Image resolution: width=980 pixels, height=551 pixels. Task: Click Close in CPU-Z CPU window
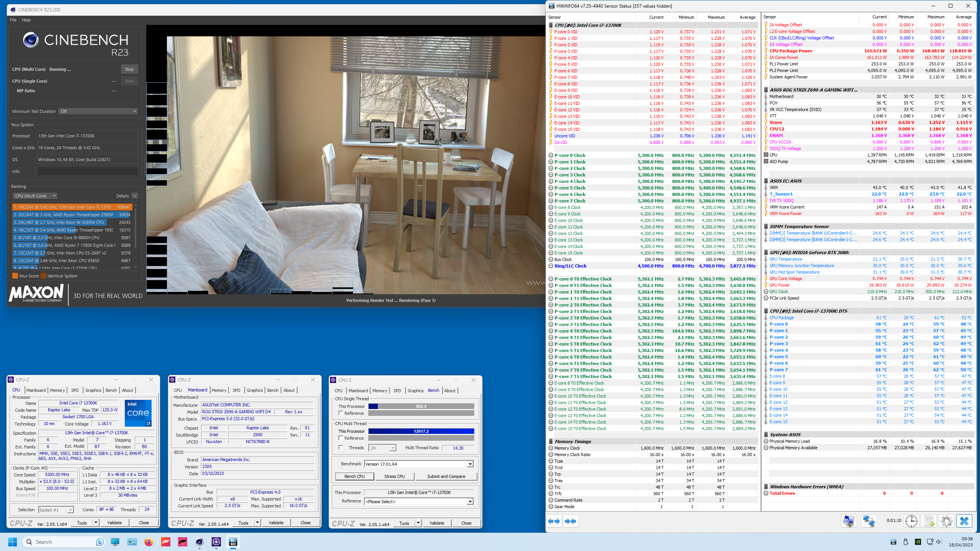coord(144,523)
